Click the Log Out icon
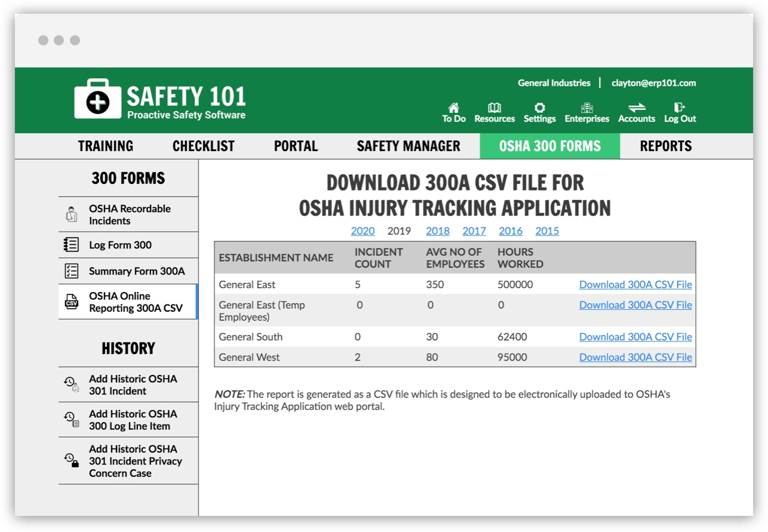The height and width of the screenshot is (532, 768). [679, 109]
